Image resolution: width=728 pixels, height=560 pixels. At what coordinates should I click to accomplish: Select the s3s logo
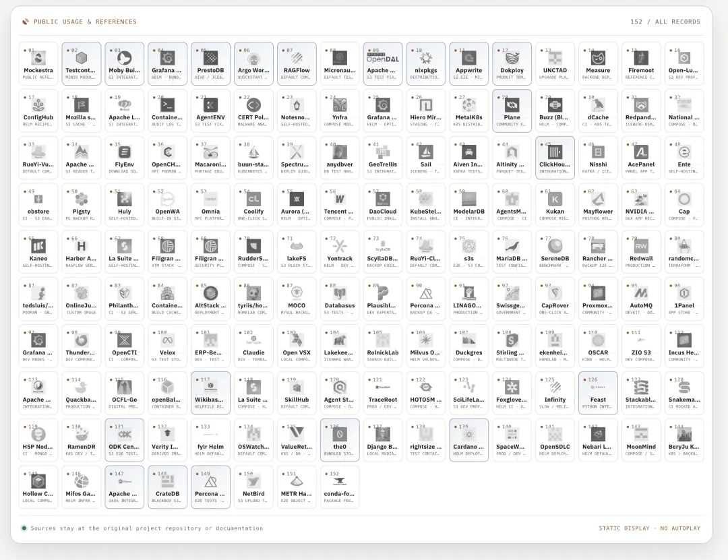point(469,246)
